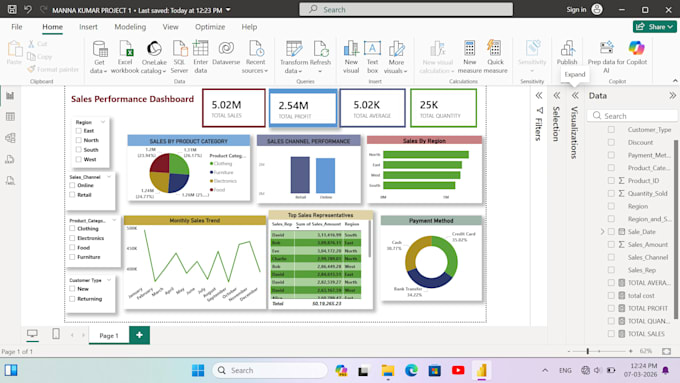680x383 pixels.
Task: Save the project with the floppy icon
Action: coord(12,9)
